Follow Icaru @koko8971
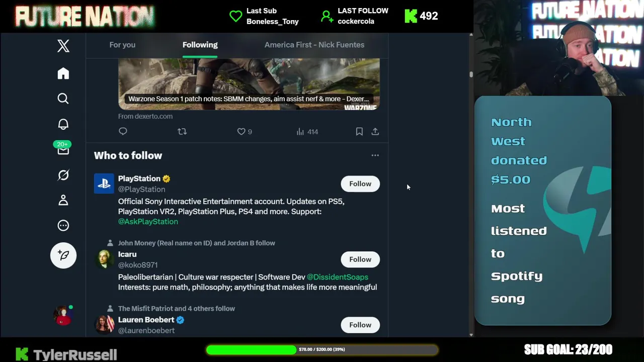Image resolution: width=644 pixels, height=362 pixels. [360, 259]
